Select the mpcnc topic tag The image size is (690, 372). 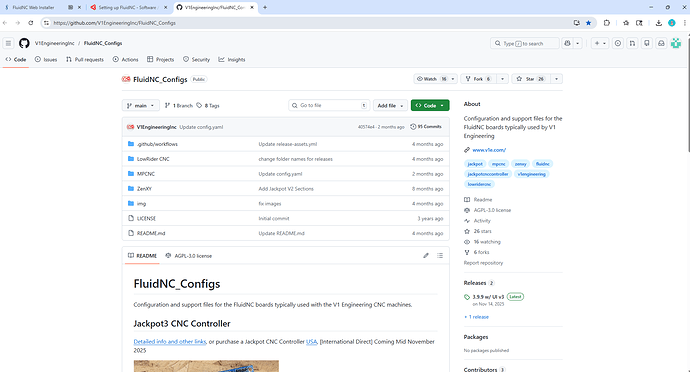pos(499,164)
